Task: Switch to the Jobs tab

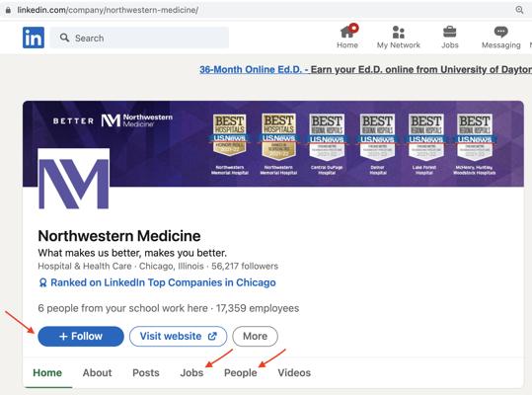Action: pos(191,372)
